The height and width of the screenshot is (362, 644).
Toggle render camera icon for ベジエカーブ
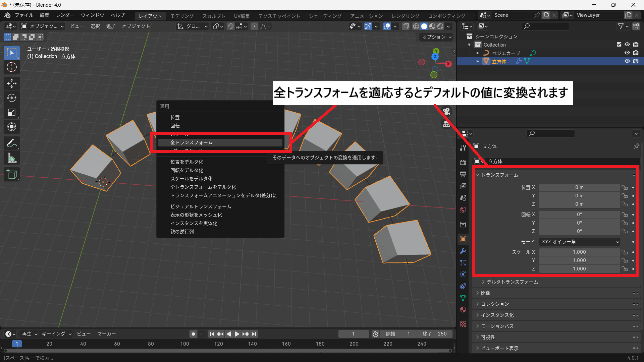tap(636, 53)
